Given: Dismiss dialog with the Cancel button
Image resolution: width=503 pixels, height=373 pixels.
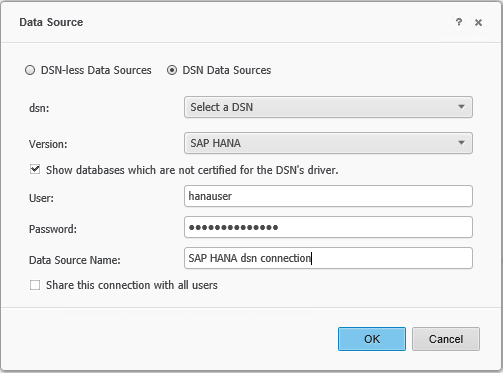Looking at the screenshot, I should click(446, 339).
